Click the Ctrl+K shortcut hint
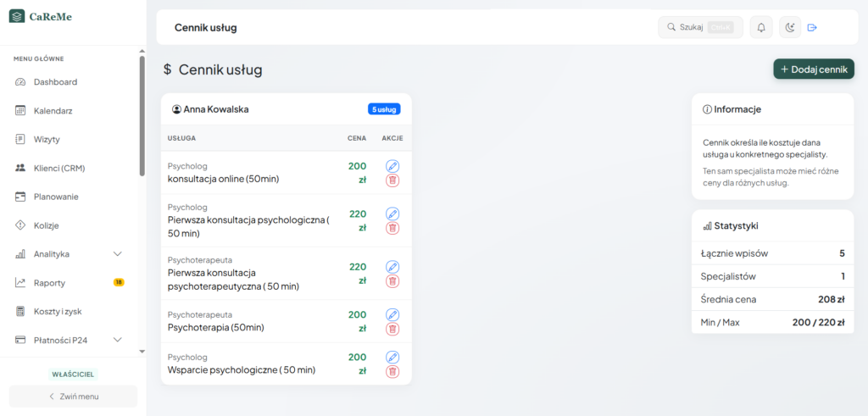Viewport: 868px width, 416px height. point(721,27)
